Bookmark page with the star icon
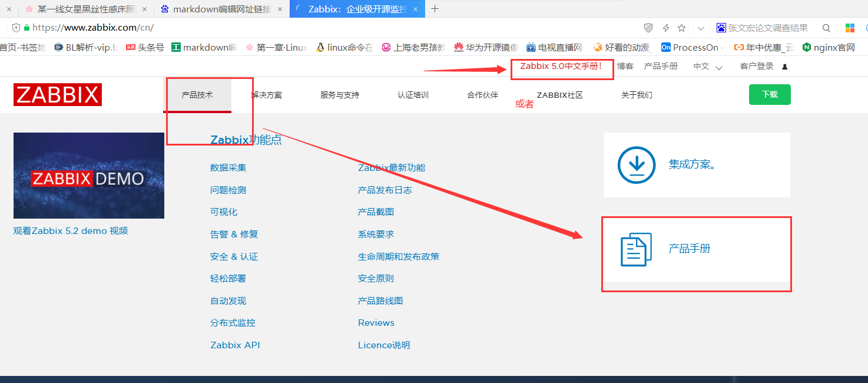The image size is (868, 383). [x=682, y=28]
